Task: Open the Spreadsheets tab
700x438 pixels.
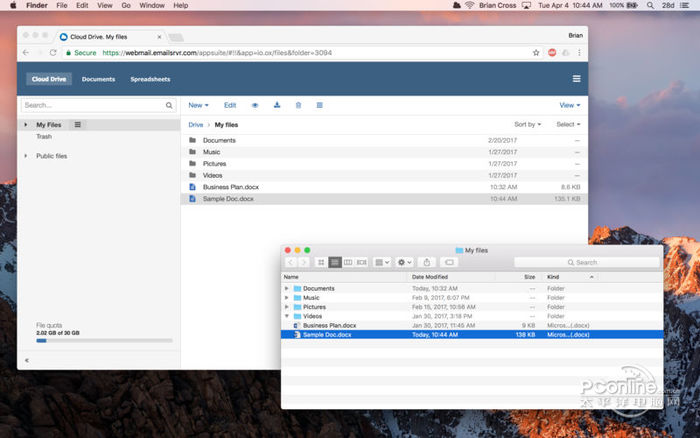Action: pos(149,79)
